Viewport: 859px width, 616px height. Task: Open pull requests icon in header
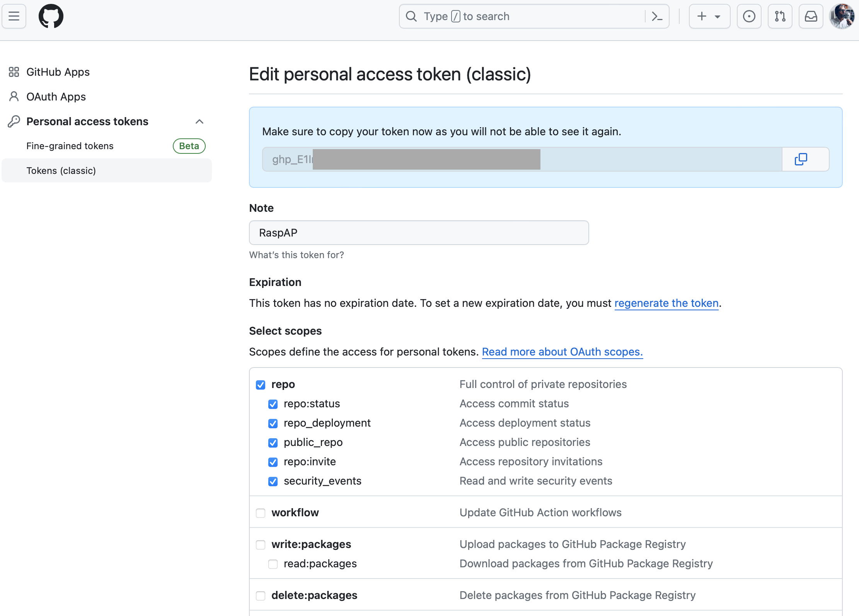tap(780, 16)
